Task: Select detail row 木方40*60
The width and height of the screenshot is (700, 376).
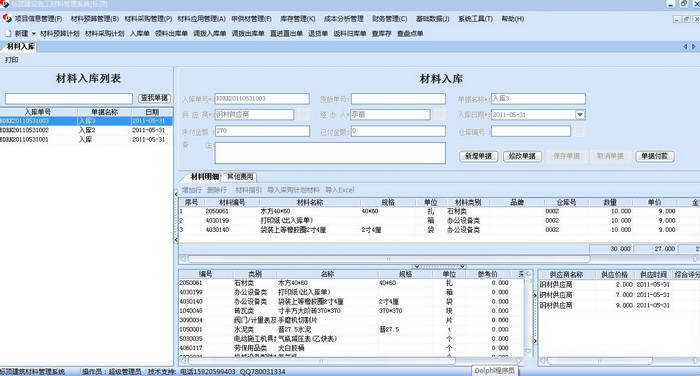Action: [x=439, y=211]
